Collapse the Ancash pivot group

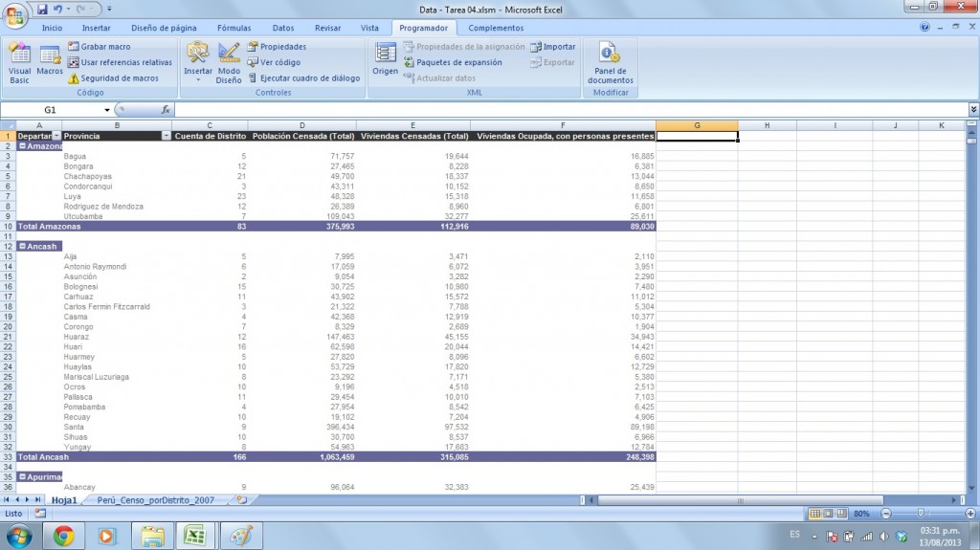tap(22, 246)
